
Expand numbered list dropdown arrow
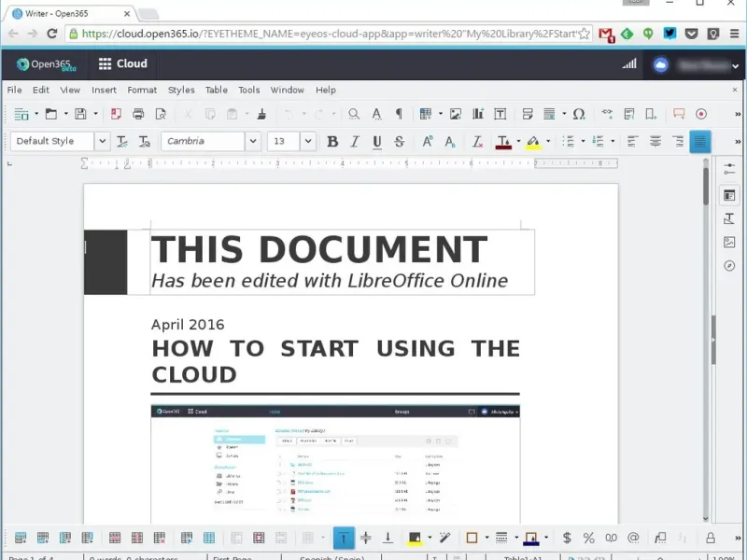pyautogui.click(x=613, y=142)
